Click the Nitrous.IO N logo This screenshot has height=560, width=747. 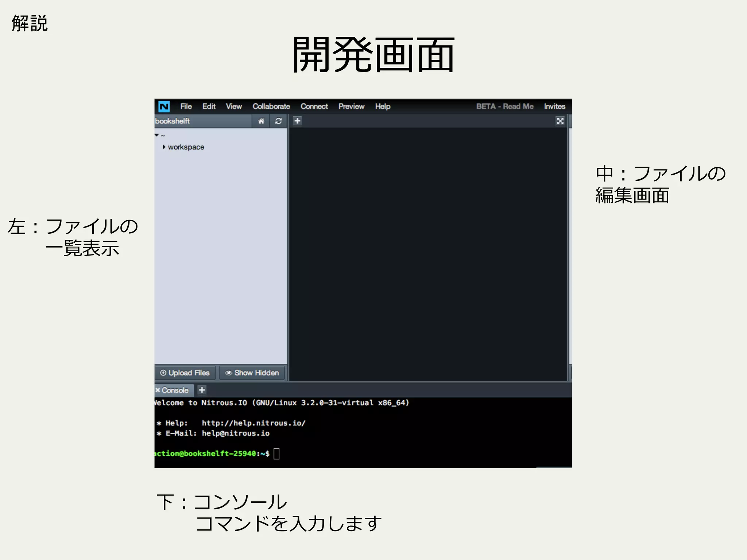(x=164, y=106)
